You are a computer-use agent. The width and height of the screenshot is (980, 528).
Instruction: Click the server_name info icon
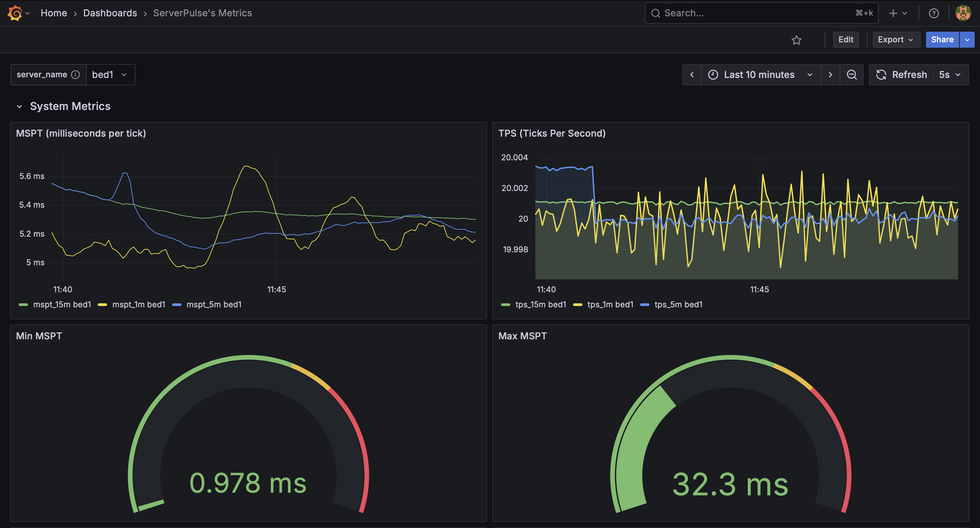(x=76, y=75)
